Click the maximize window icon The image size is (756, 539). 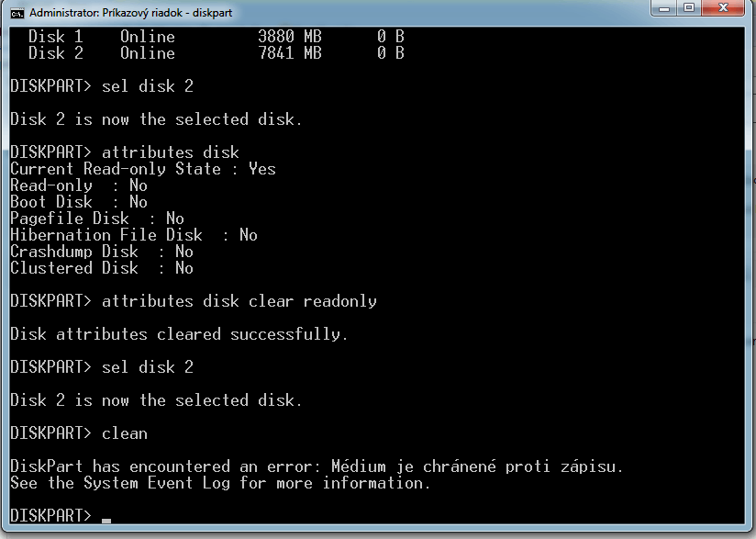(x=691, y=10)
